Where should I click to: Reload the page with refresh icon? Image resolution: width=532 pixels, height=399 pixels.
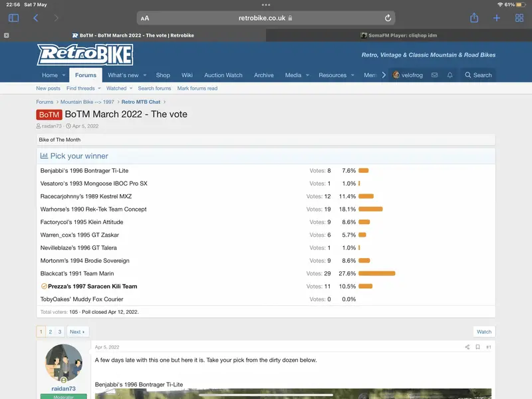[x=388, y=18]
